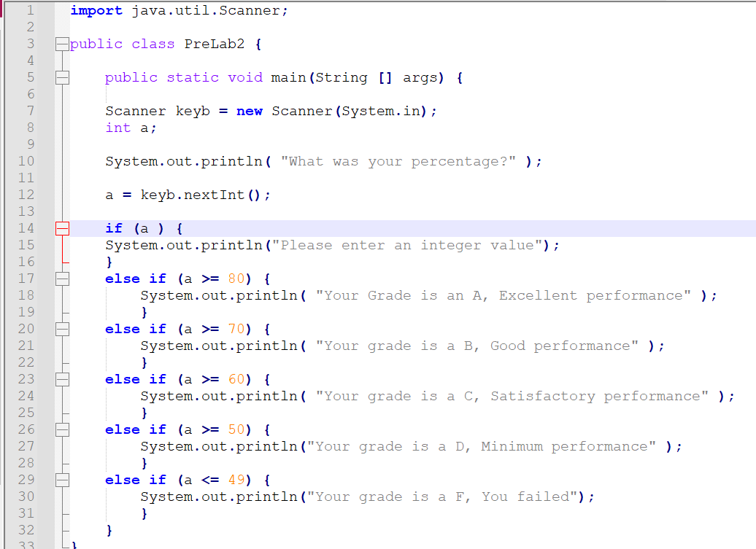Viewport: 756px width, 549px height.
Task: Click line number 1 in the gutter
Action: [29, 10]
